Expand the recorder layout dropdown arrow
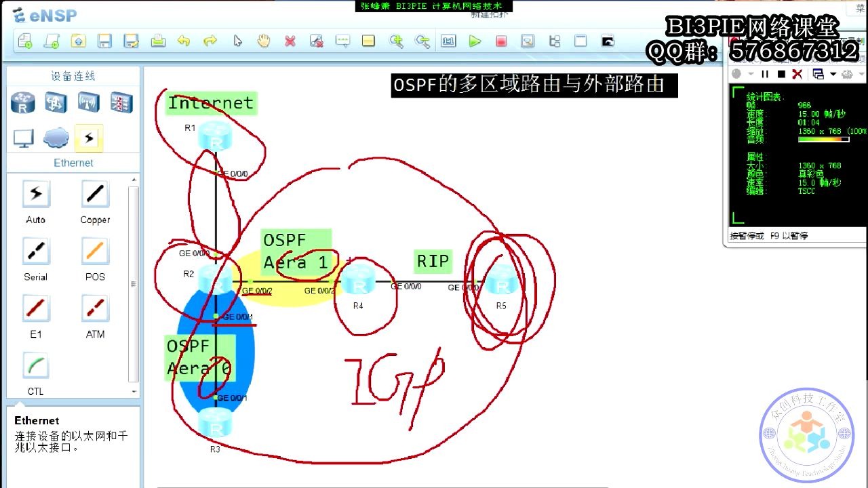Viewport: 868px width, 488px height. (x=832, y=74)
